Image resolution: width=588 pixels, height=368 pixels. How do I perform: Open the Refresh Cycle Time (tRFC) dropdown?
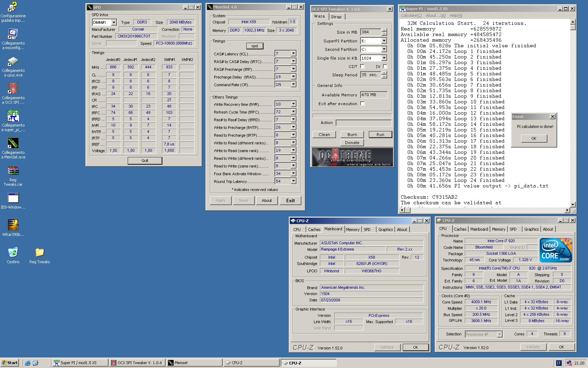(293, 112)
